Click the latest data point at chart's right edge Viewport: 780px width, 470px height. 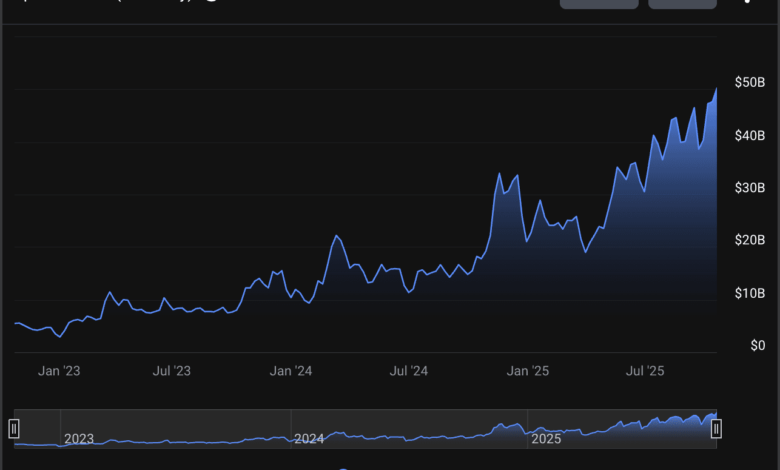click(x=716, y=89)
